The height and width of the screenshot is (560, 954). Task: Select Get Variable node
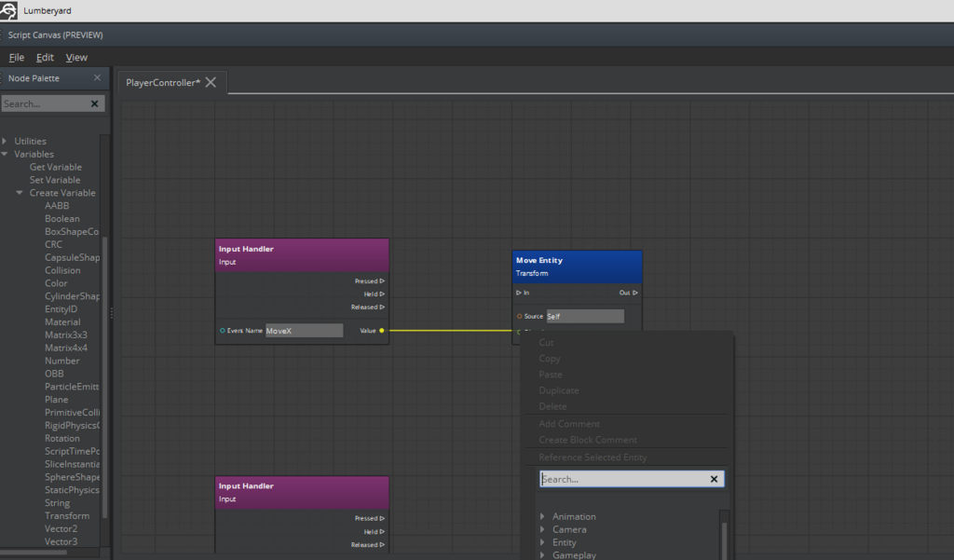coord(55,167)
